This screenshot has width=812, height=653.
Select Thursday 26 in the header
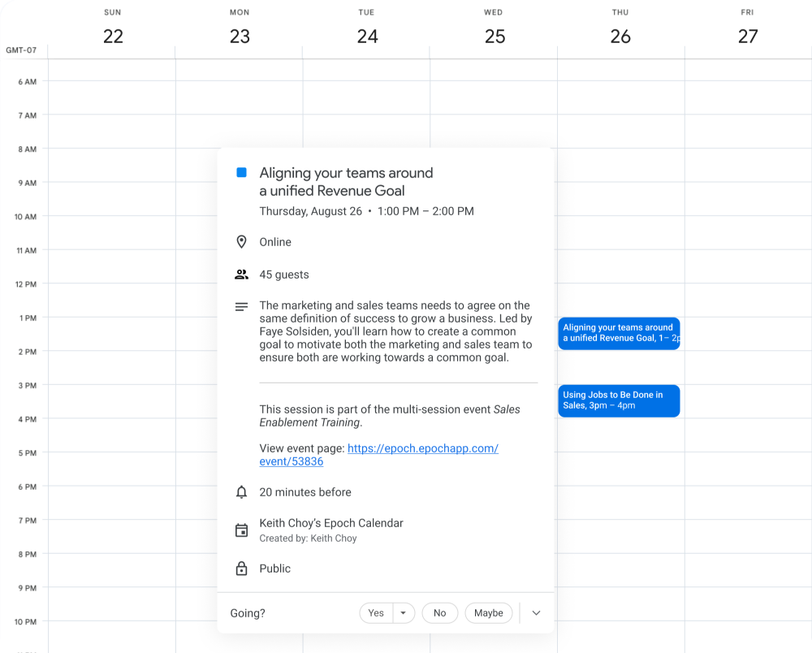tap(620, 28)
